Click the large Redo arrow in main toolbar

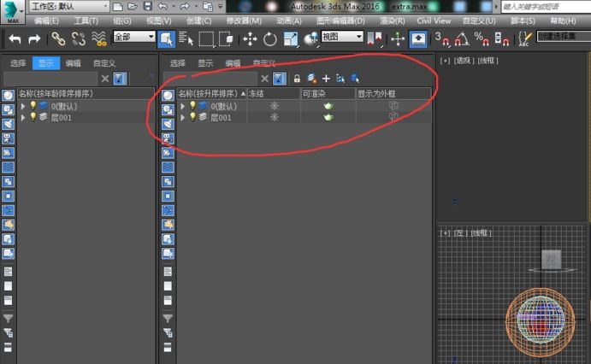coord(34,38)
